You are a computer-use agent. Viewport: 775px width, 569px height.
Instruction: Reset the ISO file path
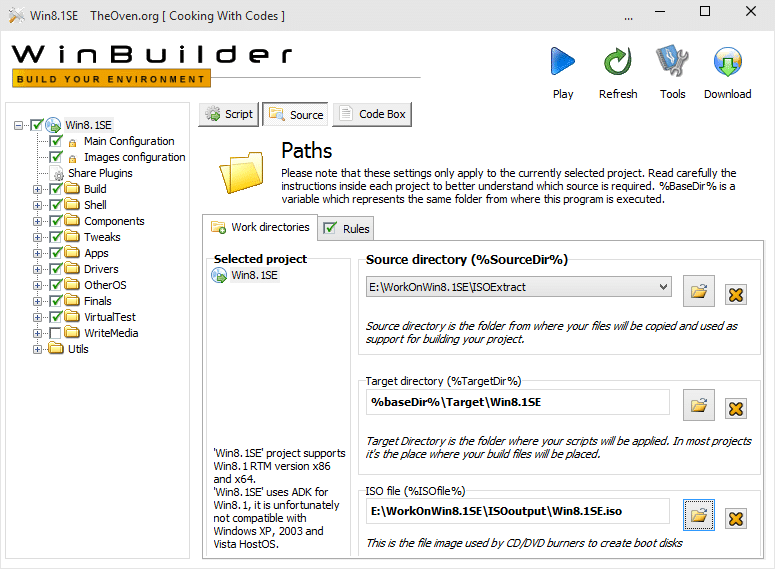pyautogui.click(x=735, y=517)
